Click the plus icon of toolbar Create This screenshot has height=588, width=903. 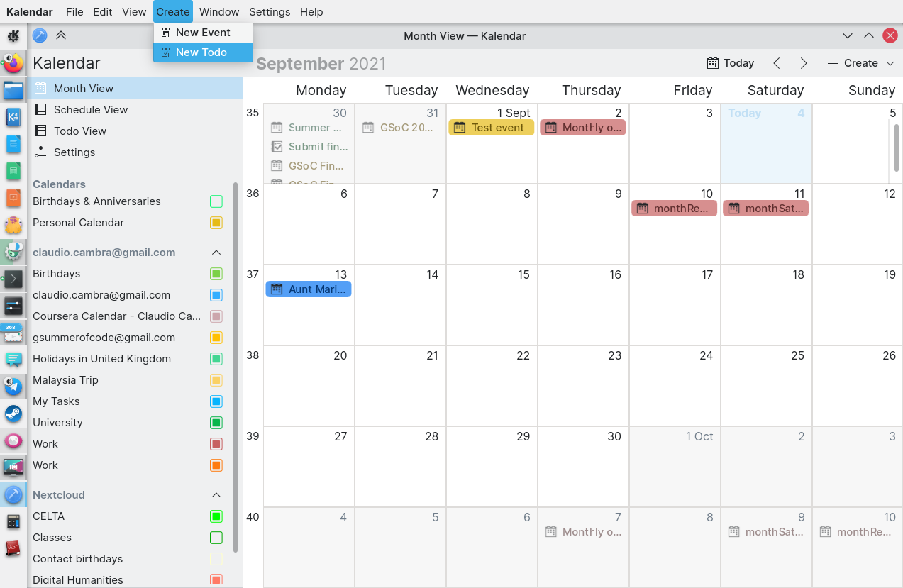pos(833,63)
